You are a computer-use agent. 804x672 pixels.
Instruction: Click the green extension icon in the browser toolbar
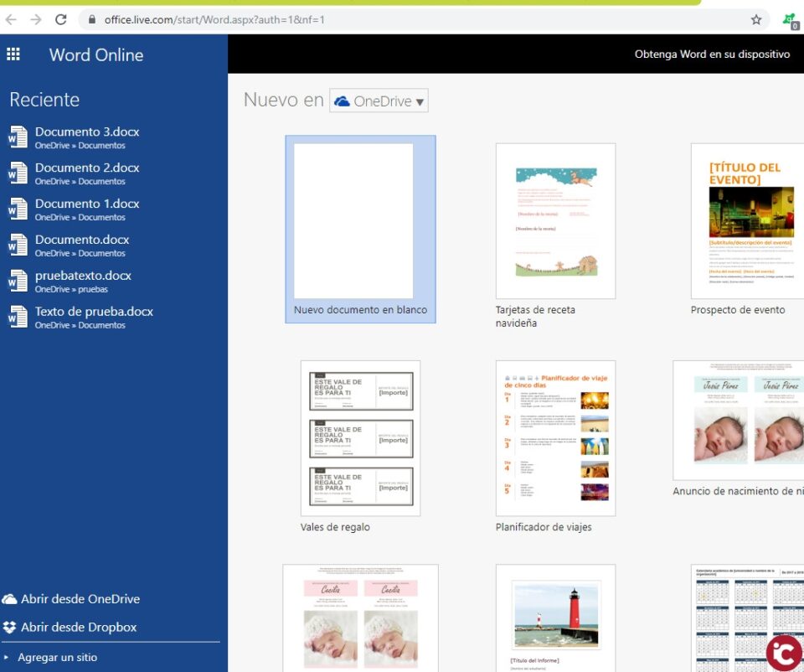point(788,19)
